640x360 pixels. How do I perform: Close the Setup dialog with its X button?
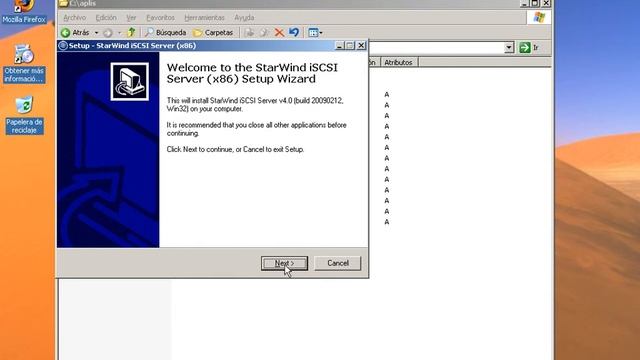tap(361, 46)
